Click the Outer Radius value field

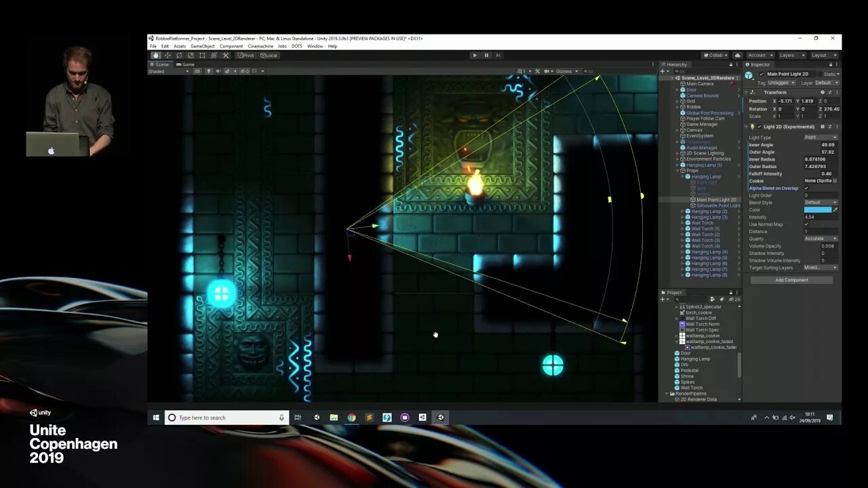click(821, 167)
